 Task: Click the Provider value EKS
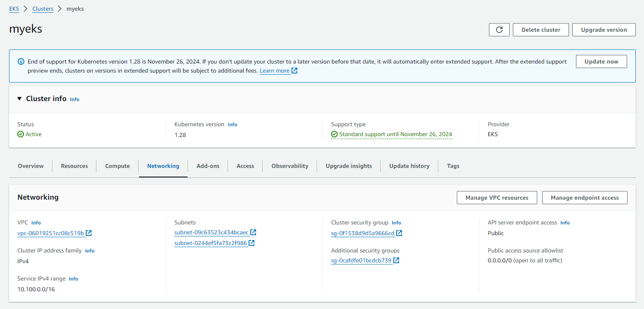[493, 134]
